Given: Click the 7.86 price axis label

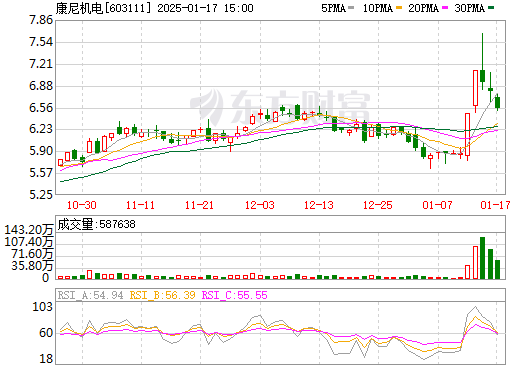Looking at the screenshot, I should (41, 20).
